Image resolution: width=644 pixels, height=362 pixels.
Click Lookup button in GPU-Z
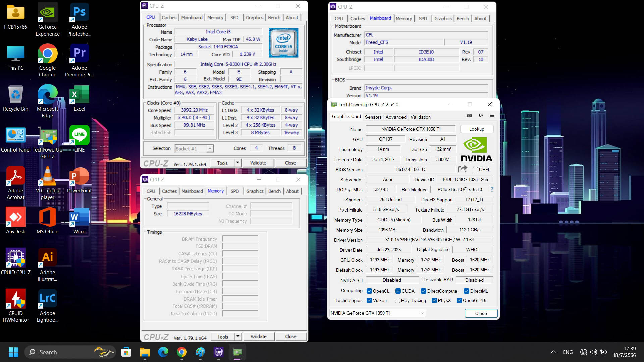[x=476, y=129]
